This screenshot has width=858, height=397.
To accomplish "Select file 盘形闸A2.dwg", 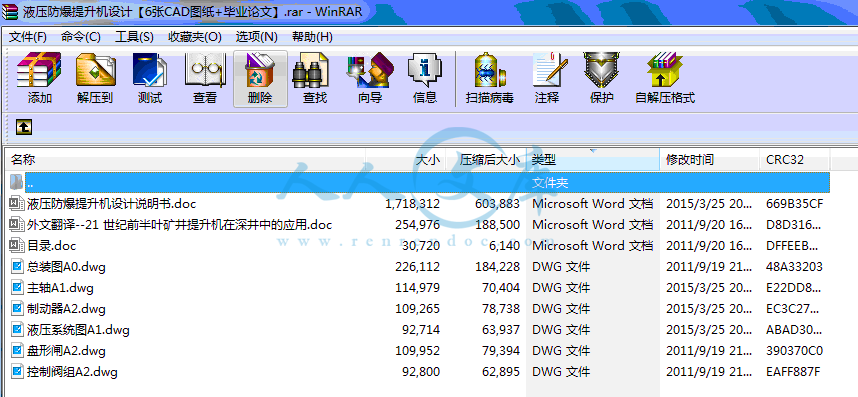I will click(x=66, y=351).
